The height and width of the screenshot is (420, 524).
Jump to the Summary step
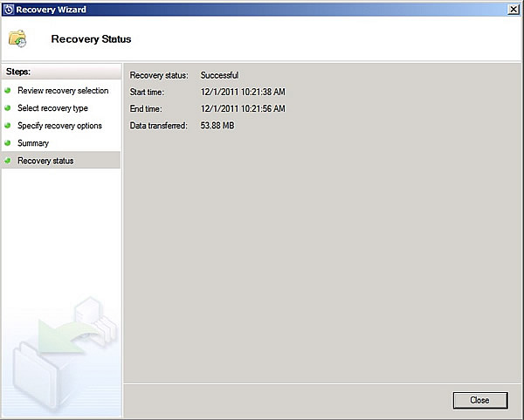click(x=33, y=143)
